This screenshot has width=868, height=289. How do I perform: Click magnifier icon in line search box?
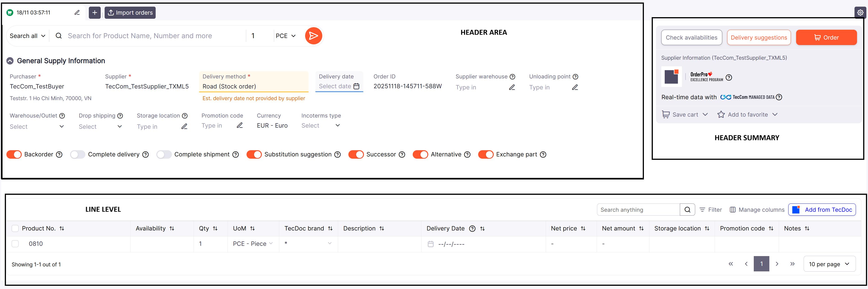click(687, 210)
